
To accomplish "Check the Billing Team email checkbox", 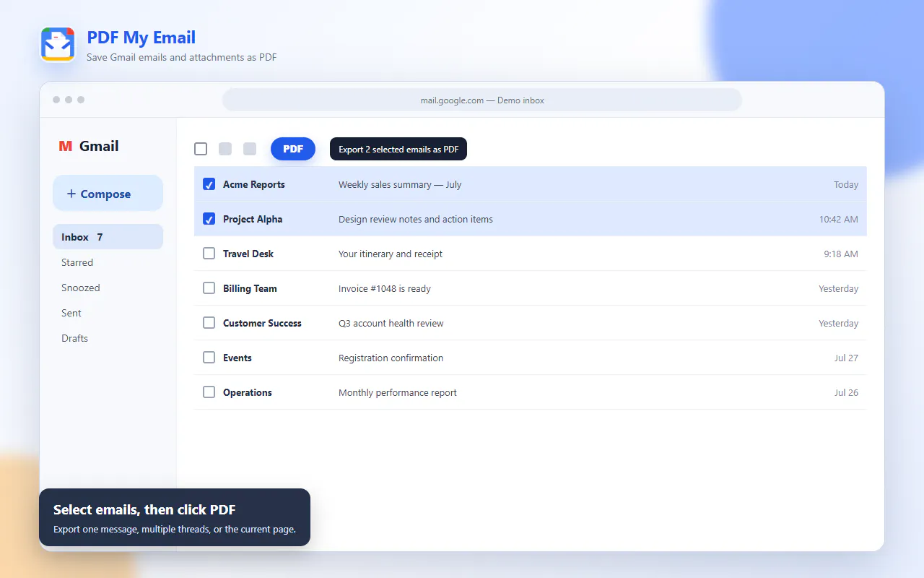I will (x=209, y=288).
